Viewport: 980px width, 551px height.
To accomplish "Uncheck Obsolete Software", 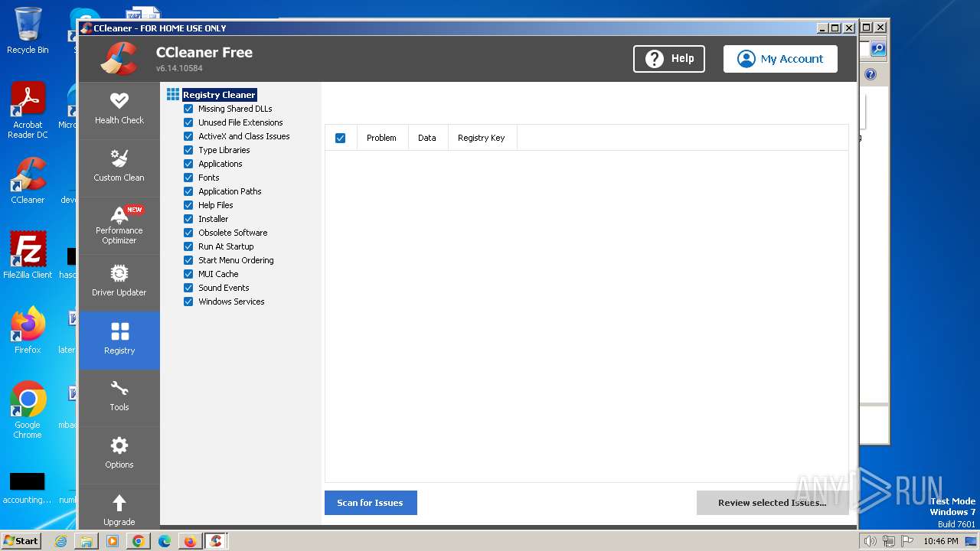I will [x=188, y=233].
